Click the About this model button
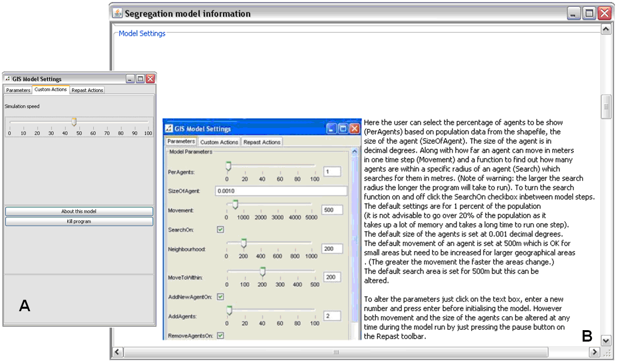 coord(79,212)
